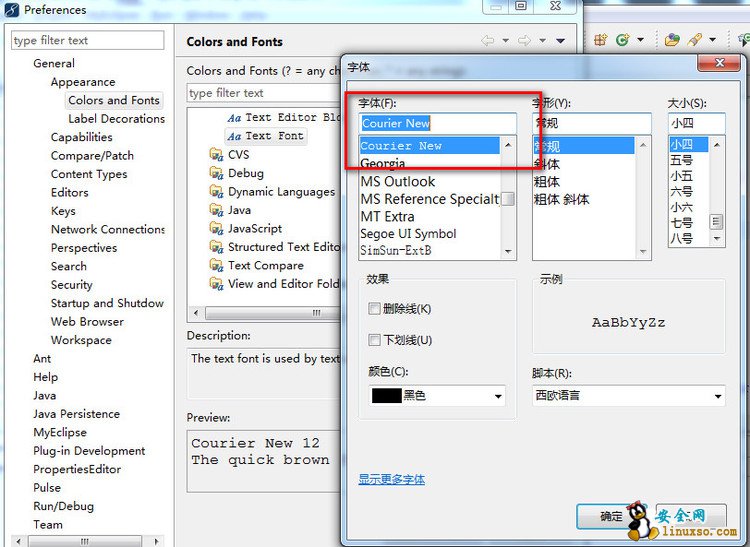Open the New Class dropdown arrow

tap(640, 40)
